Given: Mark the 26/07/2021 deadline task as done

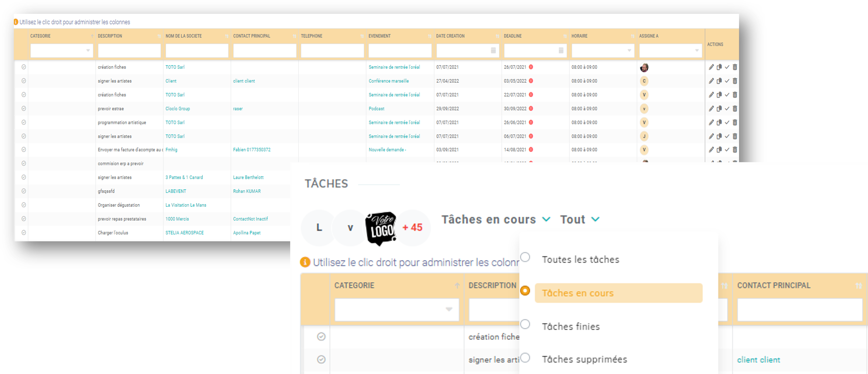Looking at the screenshot, I should 727,67.
